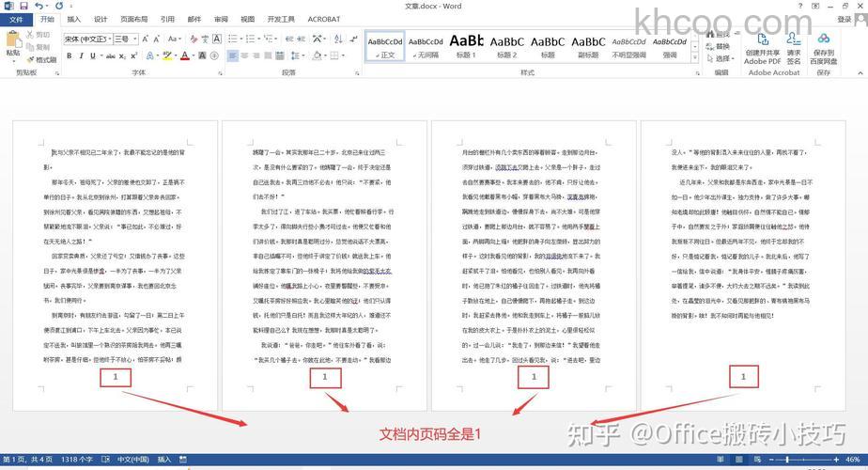The image size is (868, 470).
Task: Open the File (文件) tab
Action: tap(16, 20)
